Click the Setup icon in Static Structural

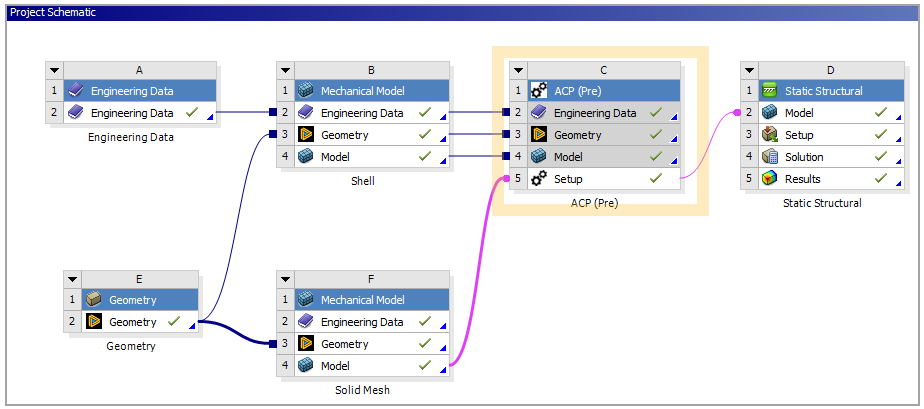(x=770, y=135)
